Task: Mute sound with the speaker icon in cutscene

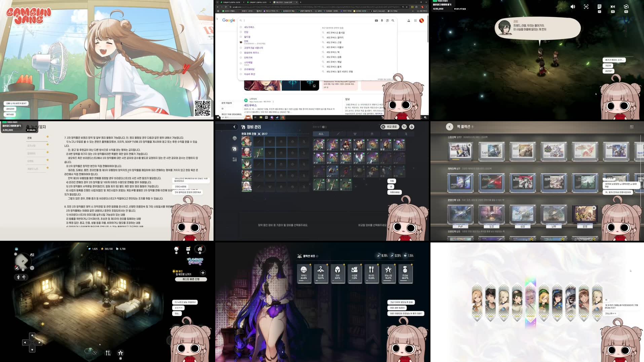Action: [573, 7]
